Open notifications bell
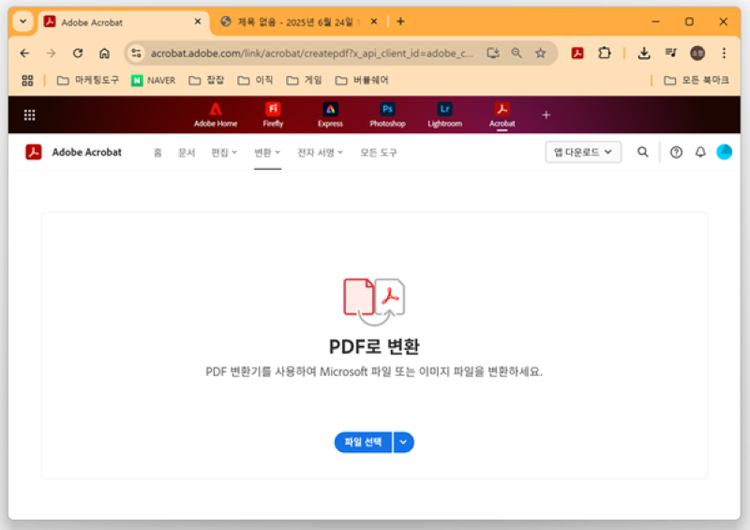The width and height of the screenshot is (750, 530). point(700,152)
